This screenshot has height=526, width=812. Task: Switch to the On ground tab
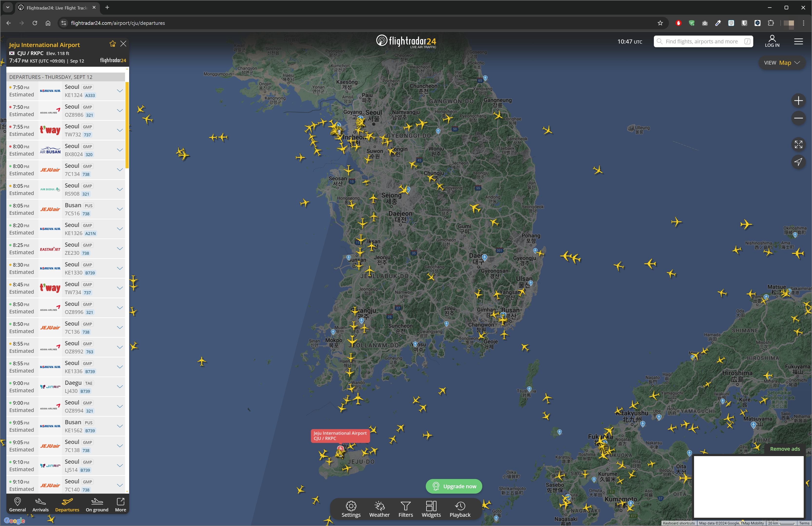click(97, 505)
